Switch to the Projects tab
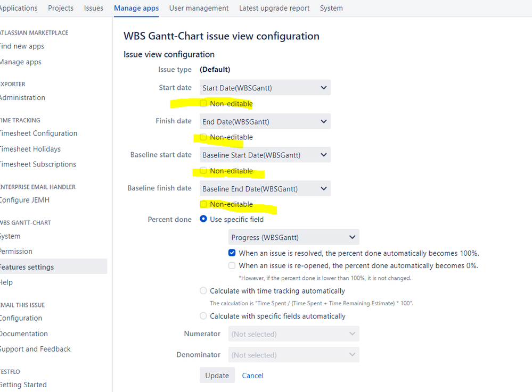This screenshot has height=392, width=532. 61,8
